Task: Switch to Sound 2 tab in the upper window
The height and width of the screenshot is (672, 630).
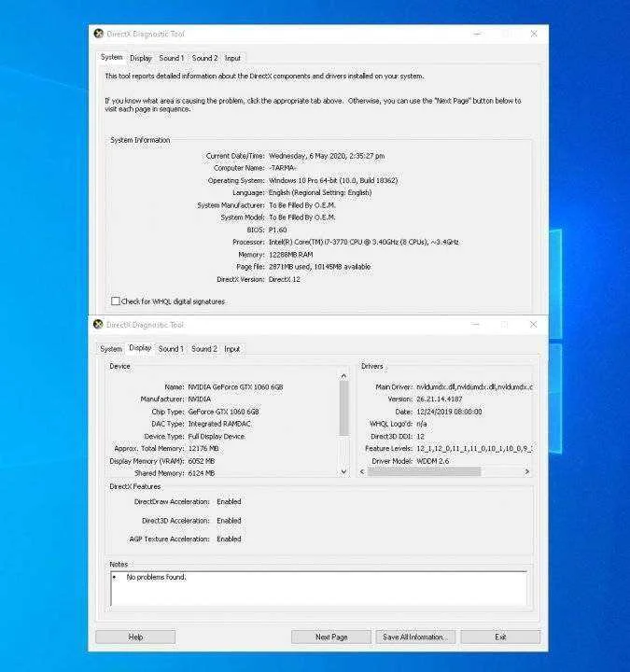Action: (204, 58)
